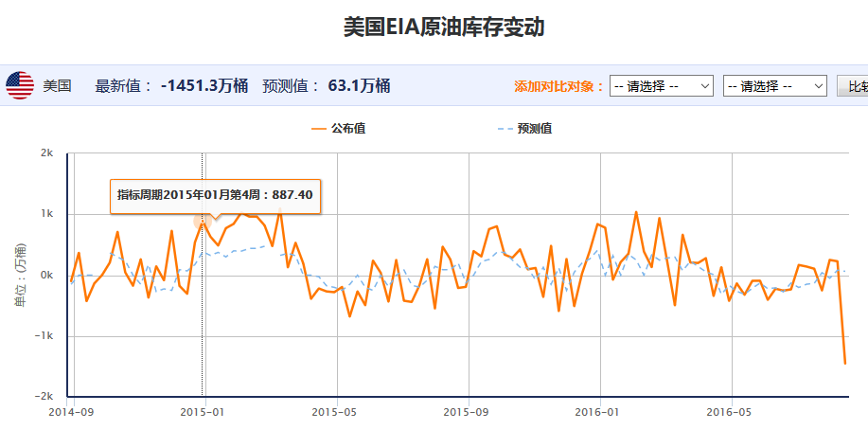Click the 2014-09 x-axis label
Image resolution: width=868 pixels, height=430 pixels.
pyautogui.click(x=75, y=412)
